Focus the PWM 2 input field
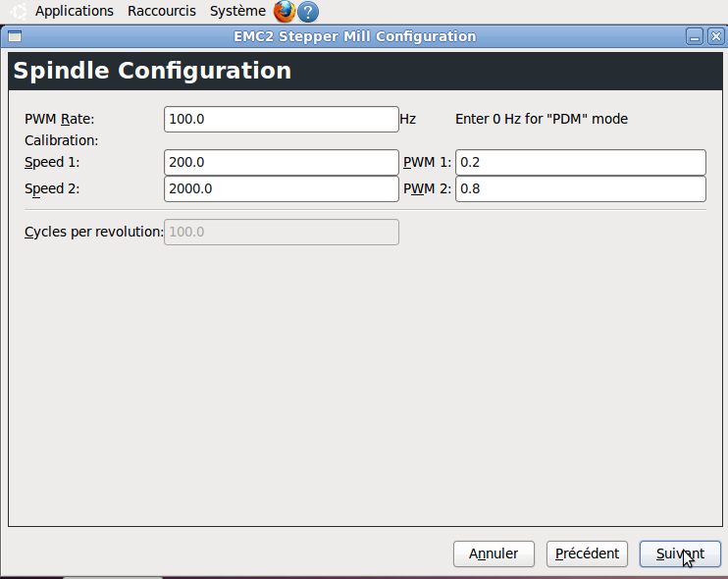 (581, 189)
